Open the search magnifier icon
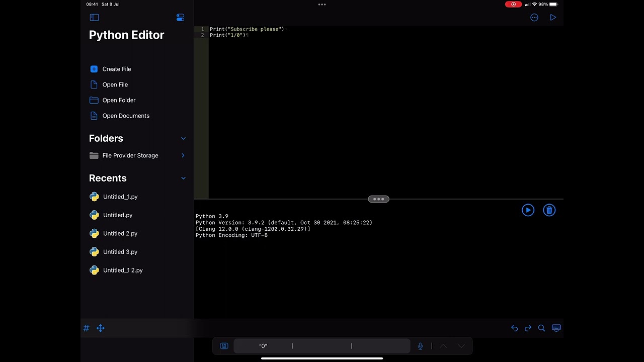 coord(541,328)
